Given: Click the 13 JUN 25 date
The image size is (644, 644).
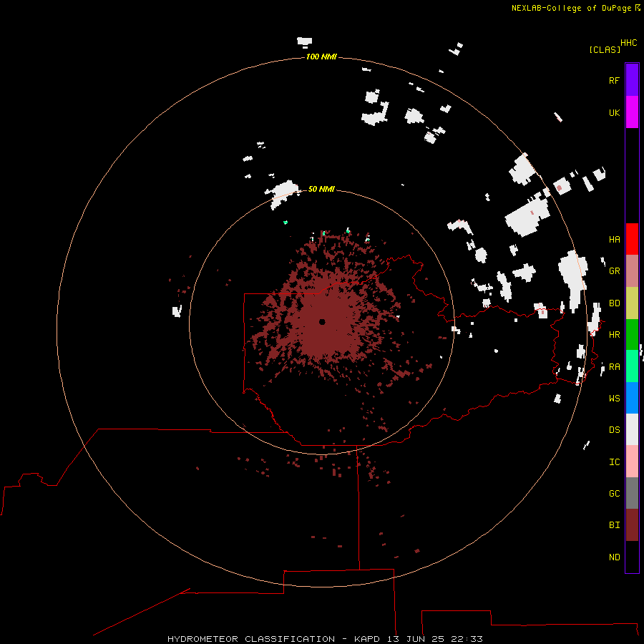Looking at the screenshot, I should [416, 639].
